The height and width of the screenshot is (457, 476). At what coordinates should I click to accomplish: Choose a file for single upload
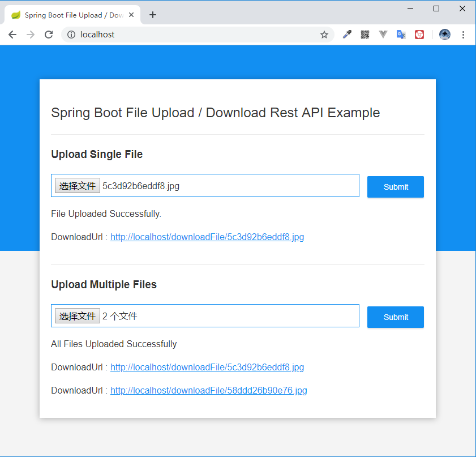pos(78,186)
